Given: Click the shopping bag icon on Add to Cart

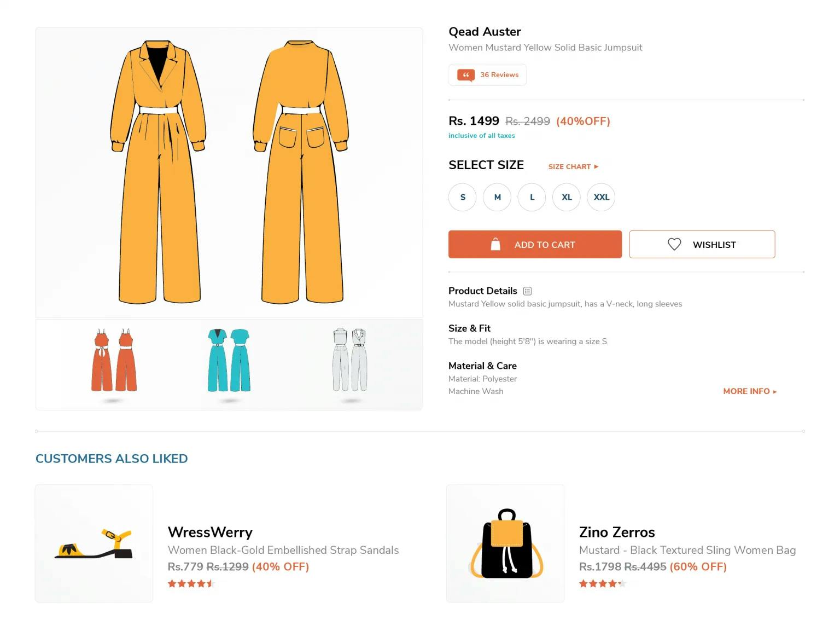Looking at the screenshot, I should [x=495, y=244].
